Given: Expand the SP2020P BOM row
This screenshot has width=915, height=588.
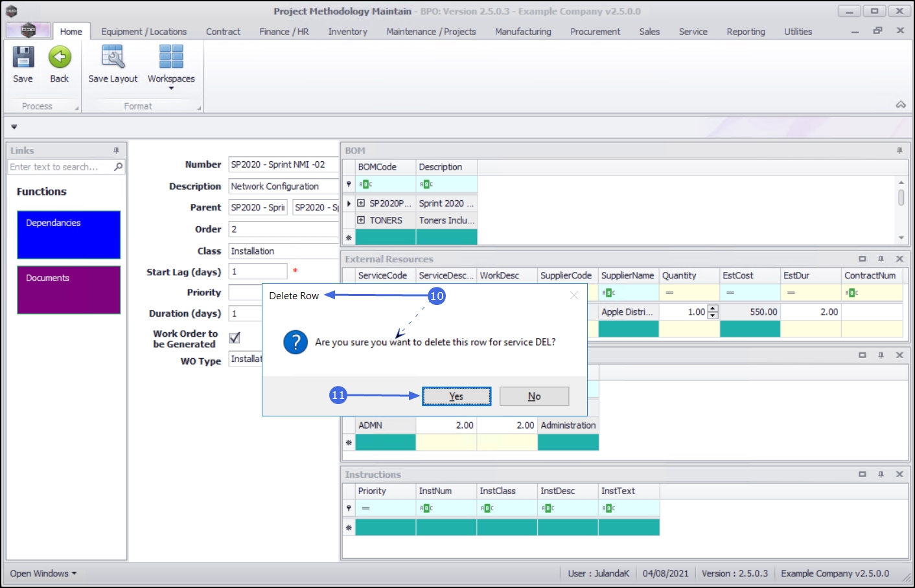Looking at the screenshot, I should [x=361, y=203].
